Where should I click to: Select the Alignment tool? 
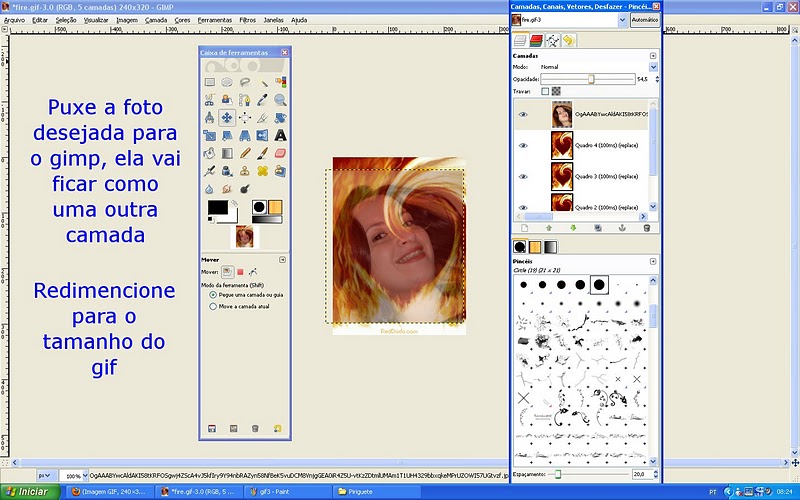click(x=245, y=118)
